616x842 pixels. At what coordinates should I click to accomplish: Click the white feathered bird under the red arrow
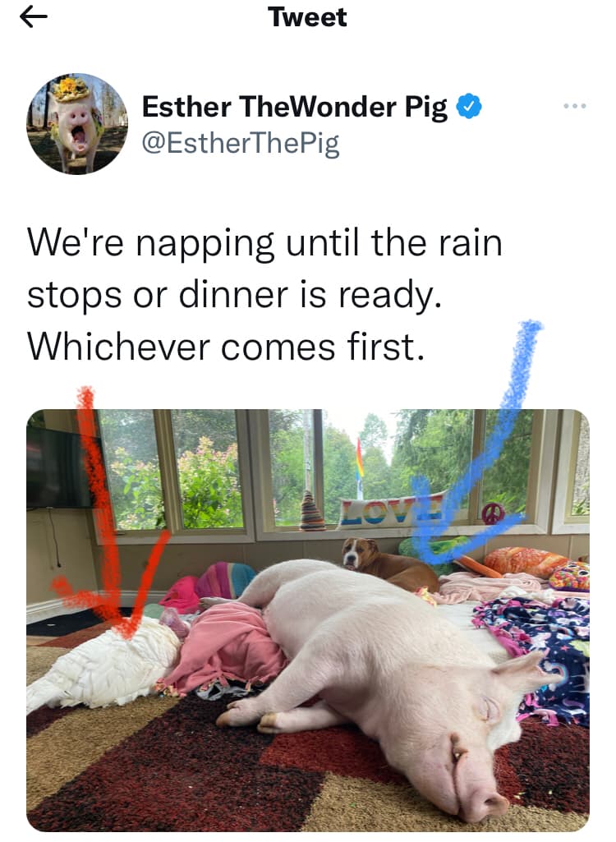[105, 664]
